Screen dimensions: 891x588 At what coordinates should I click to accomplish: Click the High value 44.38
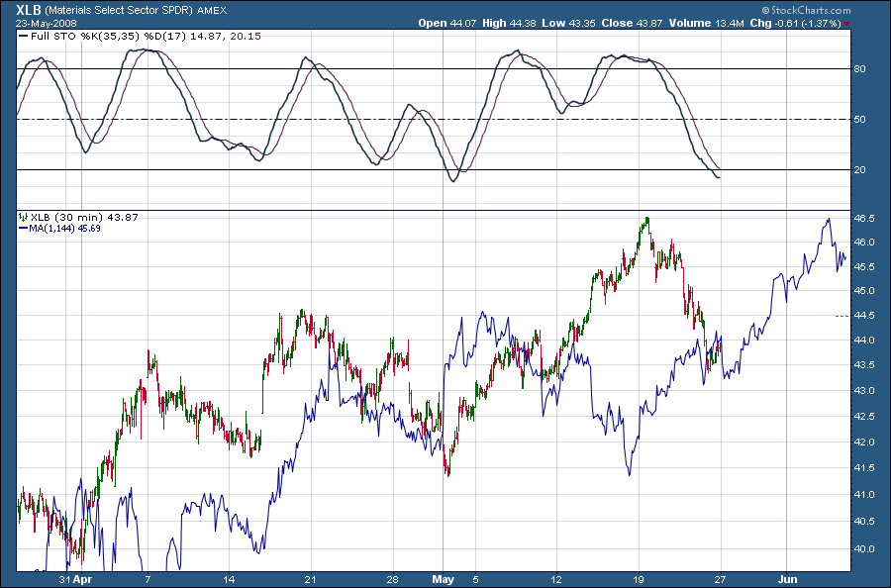click(523, 24)
